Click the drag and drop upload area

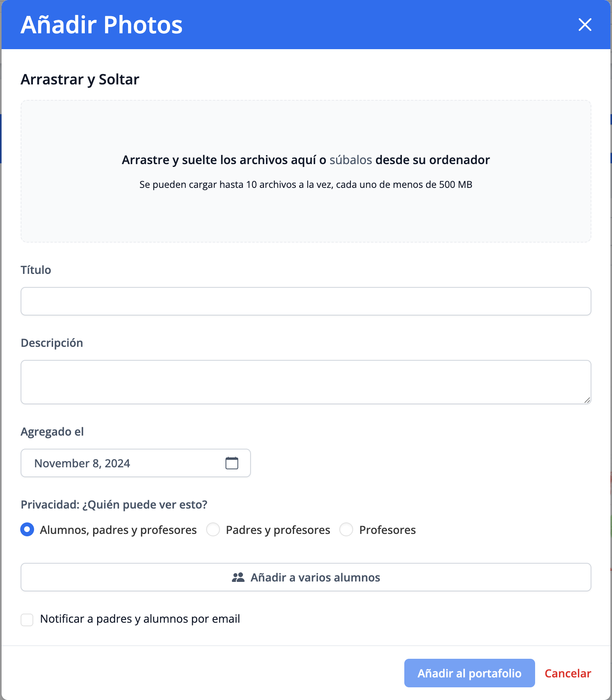click(x=306, y=214)
